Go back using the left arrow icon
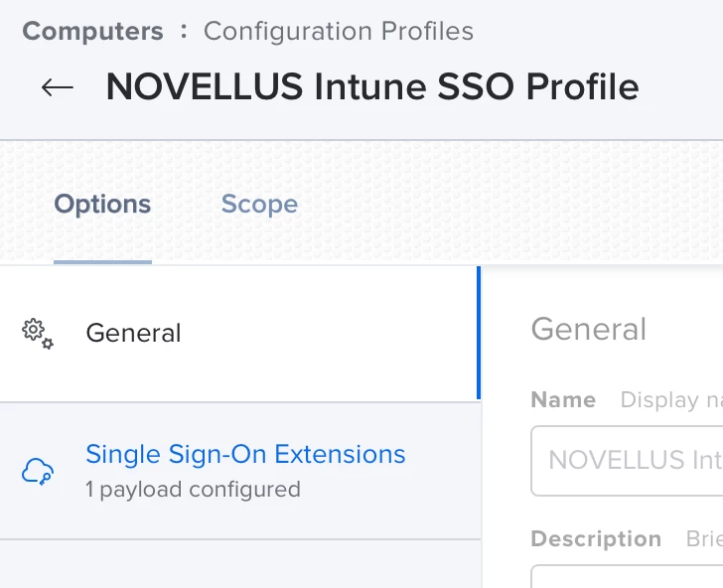Image resolution: width=723 pixels, height=588 pixels. (x=58, y=87)
